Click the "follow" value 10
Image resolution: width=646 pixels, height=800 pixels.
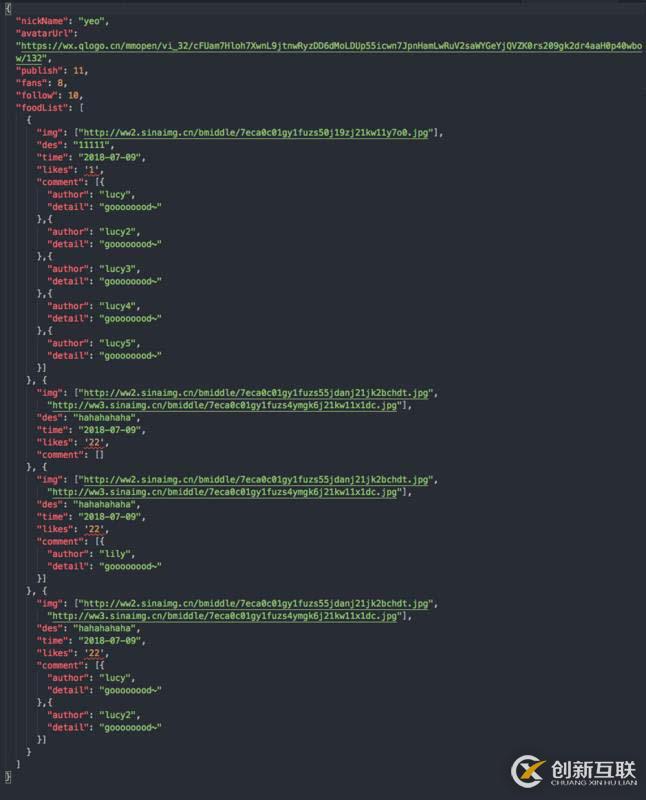click(73, 95)
